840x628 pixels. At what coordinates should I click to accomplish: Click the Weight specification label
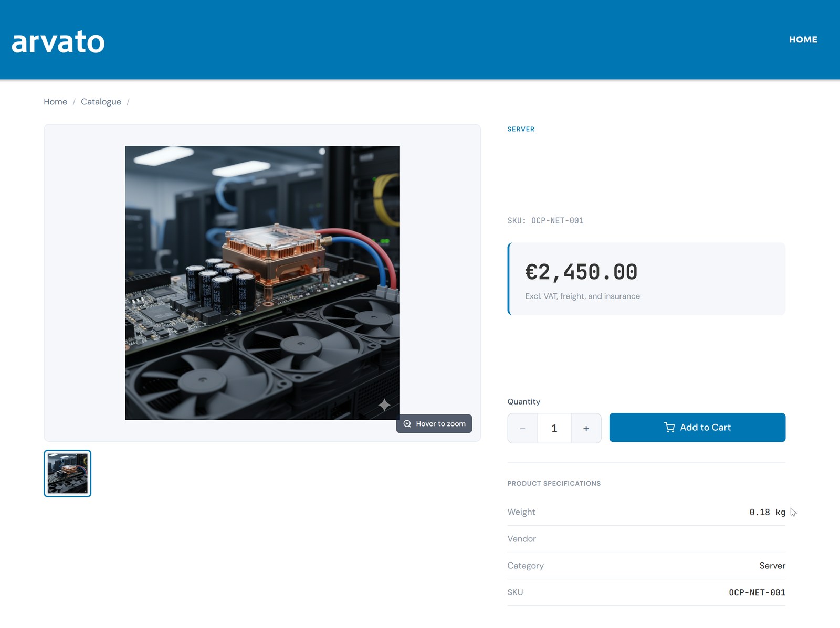(x=521, y=512)
